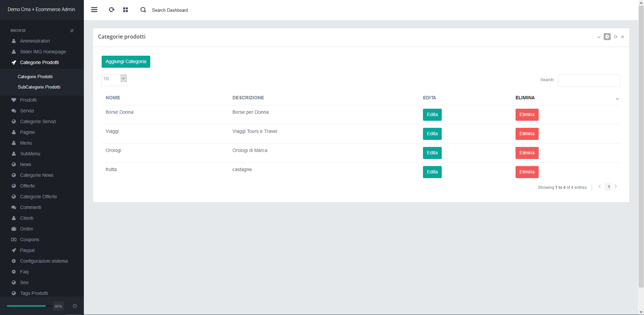The height and width of the screenshot is (315, 644).
Task: Click Aggiungi Categoria button
Action: click(x=126, y=62)
